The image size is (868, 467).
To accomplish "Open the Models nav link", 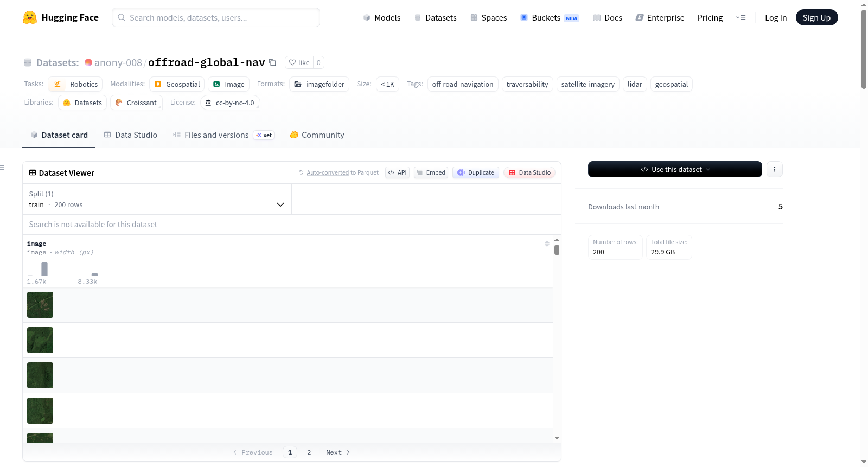I will 382,17.
